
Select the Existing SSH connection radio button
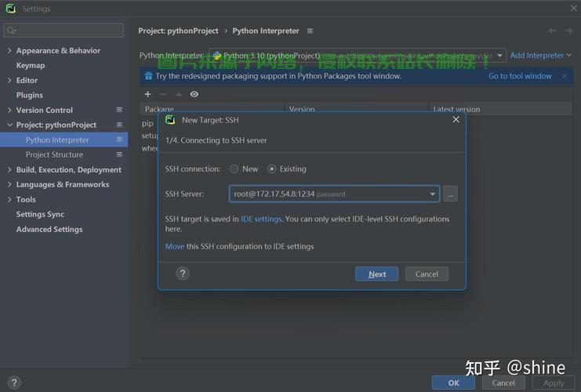(271, 169)
